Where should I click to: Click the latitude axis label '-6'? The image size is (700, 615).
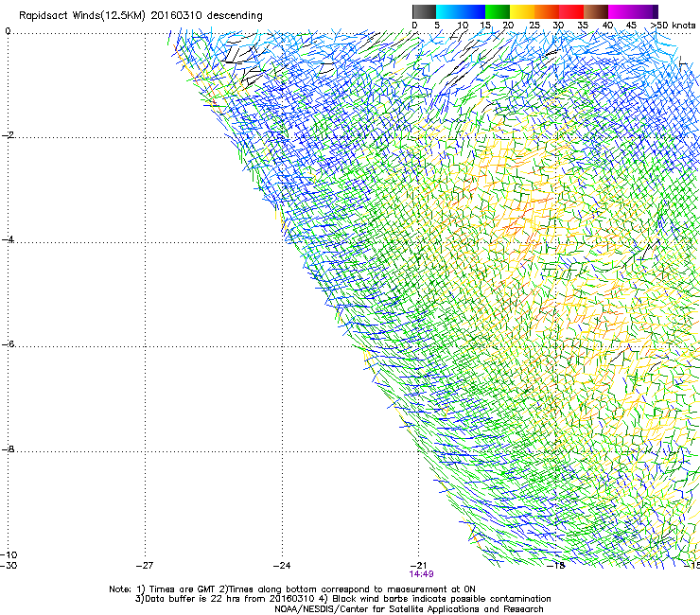[x=8, y=344]
